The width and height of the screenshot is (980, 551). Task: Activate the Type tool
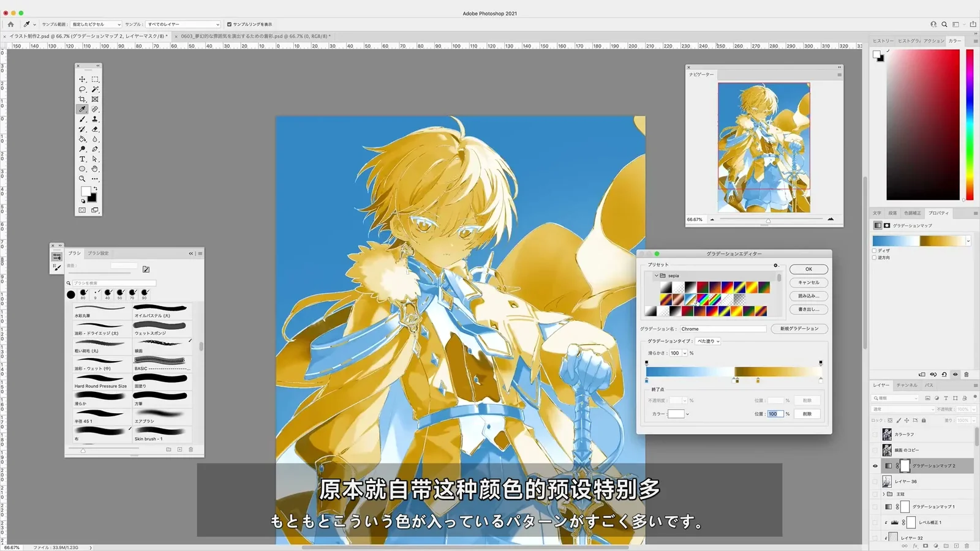coord(82,159)
